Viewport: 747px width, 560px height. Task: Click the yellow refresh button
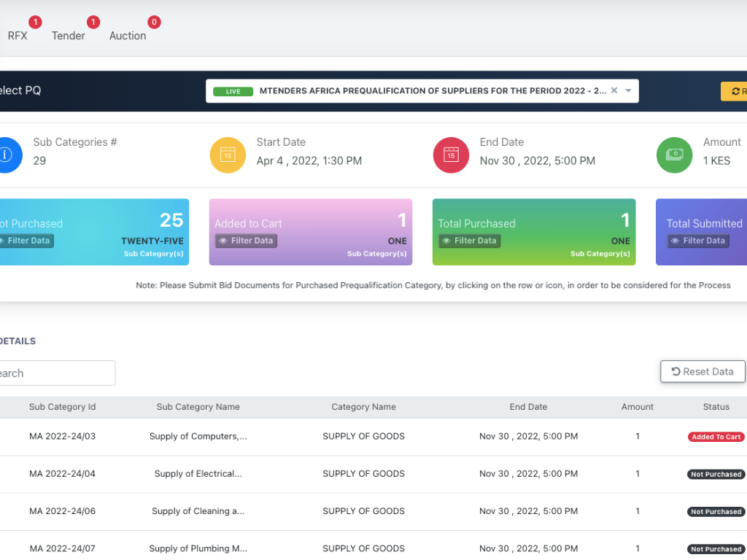[x=734, y=91]
